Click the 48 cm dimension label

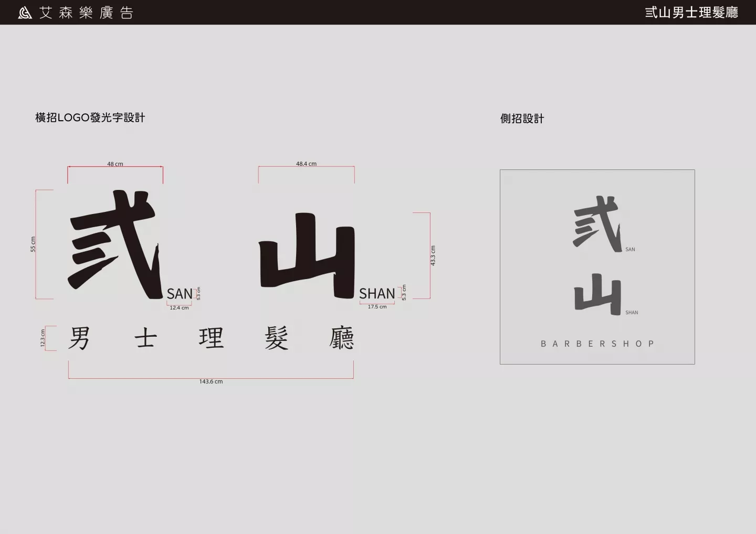pos(115,164)
